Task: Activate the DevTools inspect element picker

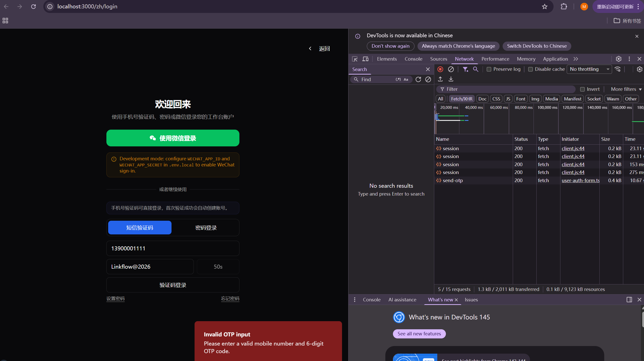Action: pyautogui.click(x=355, y=59)
